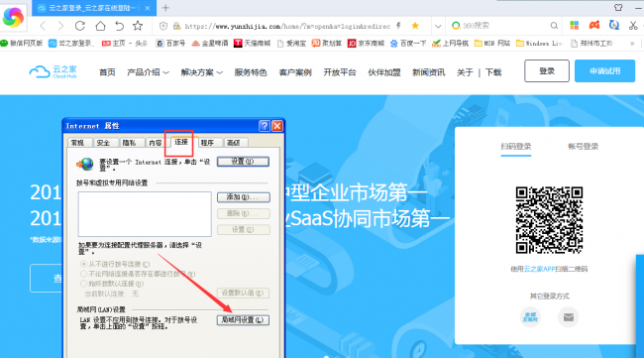Open the 京东商城 bookmark
Screen dimensions: 644x358
[366, 44]
